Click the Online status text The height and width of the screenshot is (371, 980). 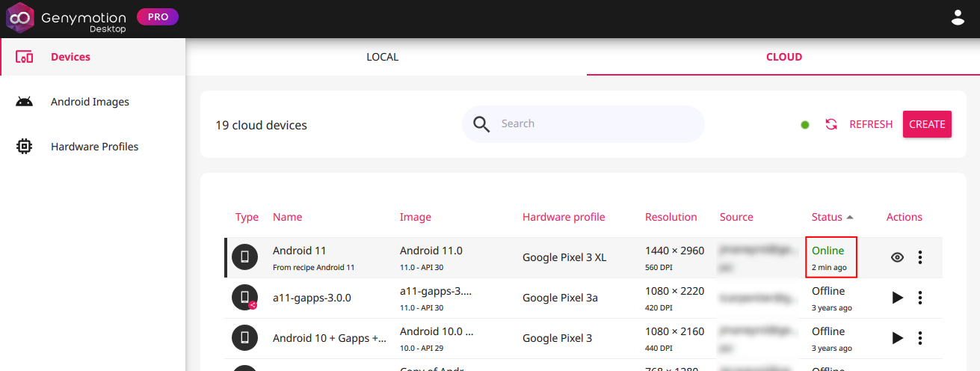pyautogui.click(x=828, y=251)
